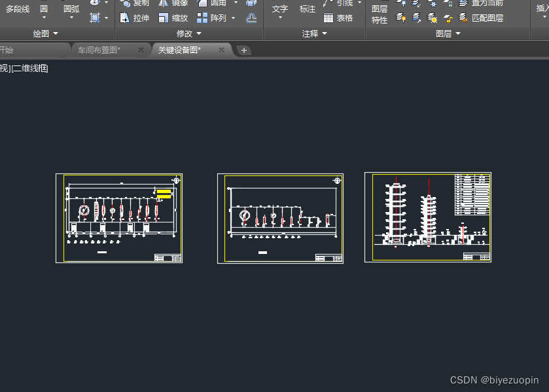This screenshot has width=549, height=392.
Task: Open the Ellipse tool dropdown arrow
Action: coord(107,3)
